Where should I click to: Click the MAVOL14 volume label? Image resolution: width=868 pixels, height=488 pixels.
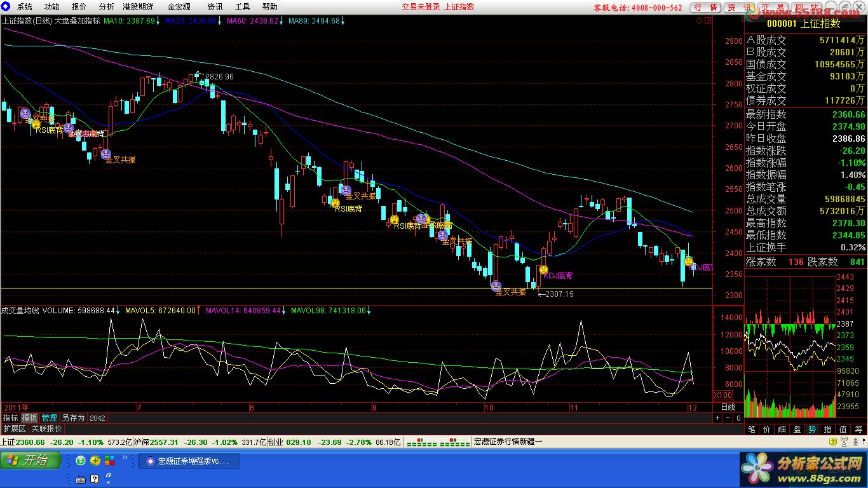[245, 311]
